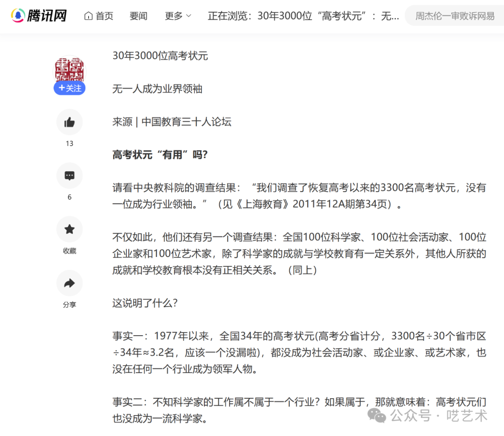Click the source line 来源 | 中国教育三十人论坛
This screenshot has width=504, height=436.
point(172,122)
